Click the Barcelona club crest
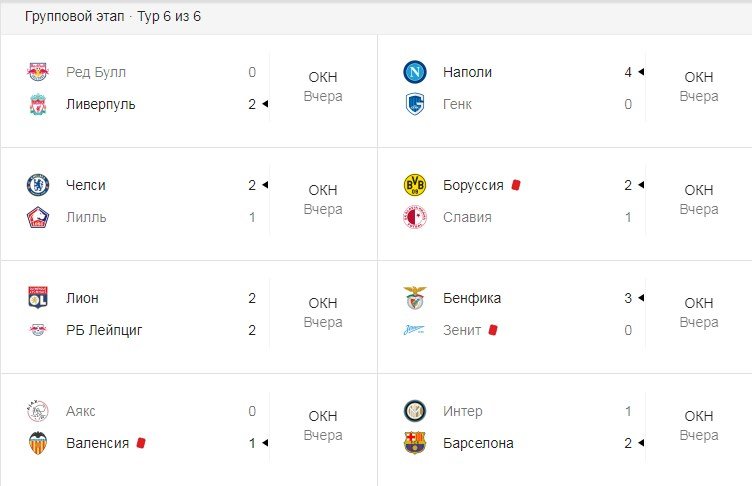This screenshot has width=752, height=486. pos(414,443)
